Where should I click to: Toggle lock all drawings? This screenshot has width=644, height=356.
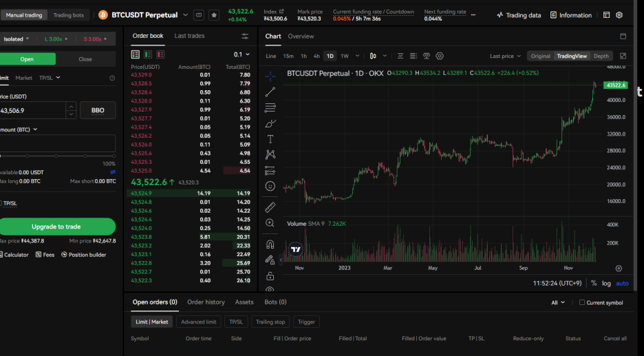coord(270,276)
